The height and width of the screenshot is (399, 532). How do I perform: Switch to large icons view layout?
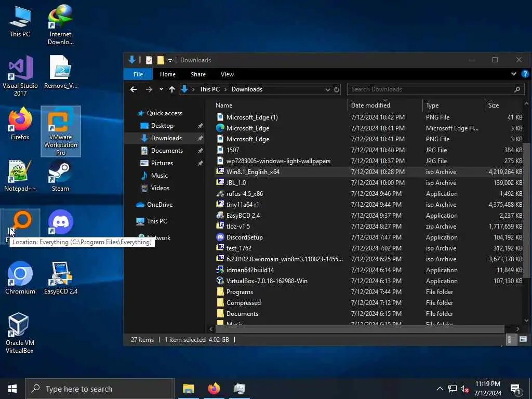[x=523, y=339]
